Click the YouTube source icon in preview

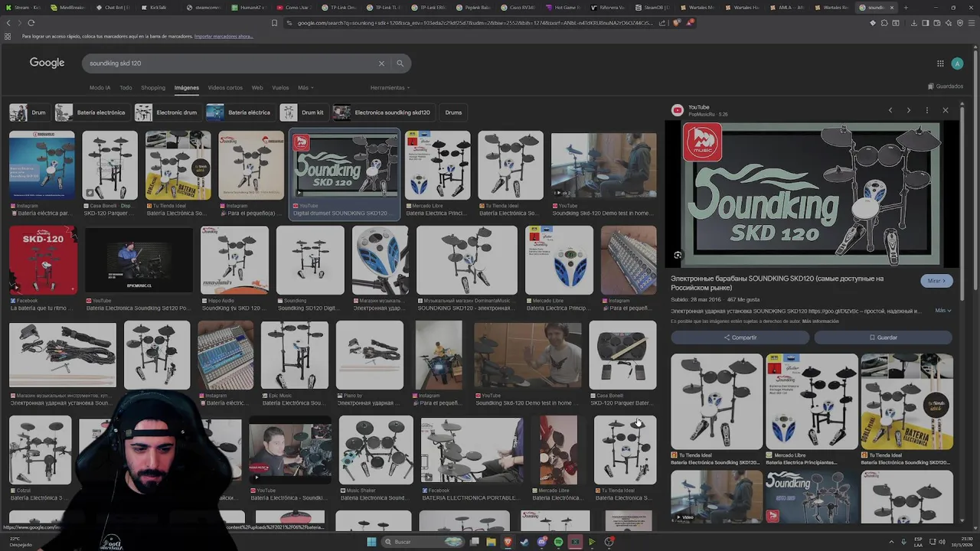coord(678,110)
